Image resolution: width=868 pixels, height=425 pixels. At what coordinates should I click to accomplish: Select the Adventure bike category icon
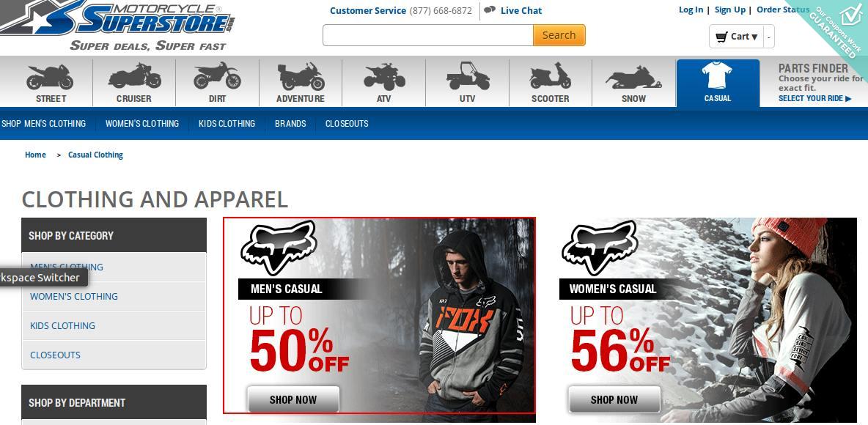pyautogui.click(x=301, y=83)
